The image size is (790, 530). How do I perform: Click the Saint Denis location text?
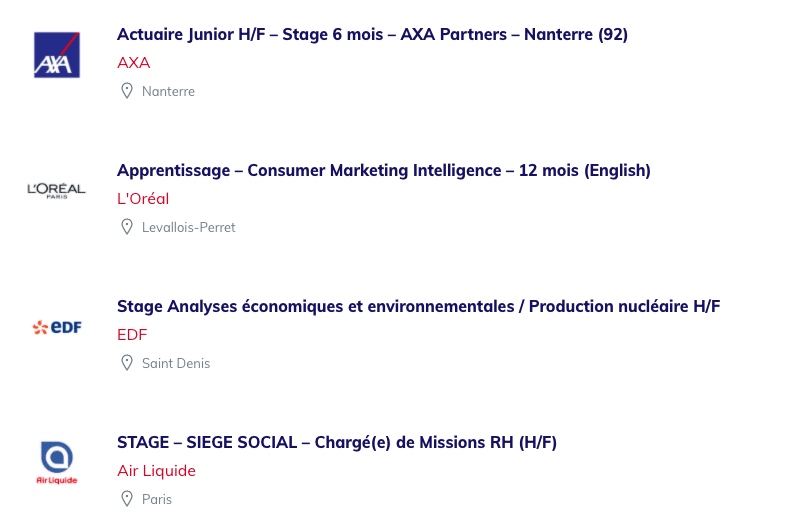(176, 363)
